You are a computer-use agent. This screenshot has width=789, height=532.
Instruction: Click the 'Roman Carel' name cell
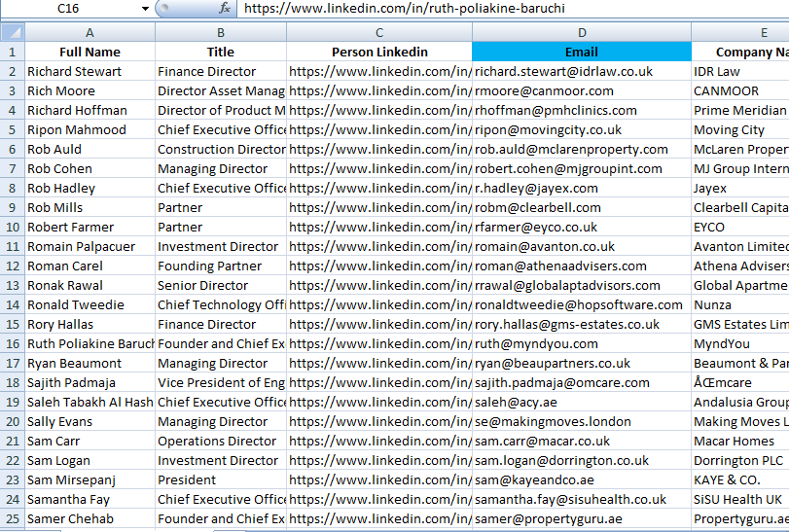[90, 266]
